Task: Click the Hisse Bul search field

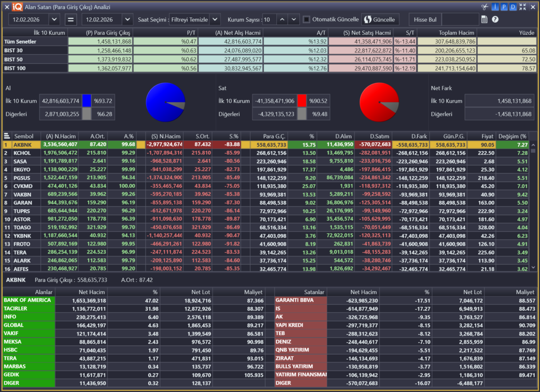Action: 460,19
